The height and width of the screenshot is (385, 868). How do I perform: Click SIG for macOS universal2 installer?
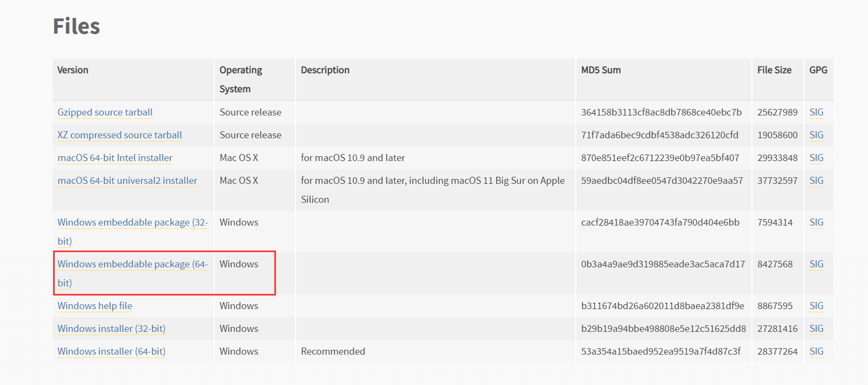(816, 181)
